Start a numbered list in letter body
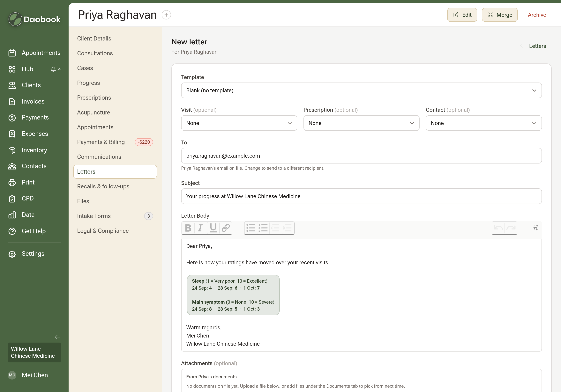 coord(263,228)
